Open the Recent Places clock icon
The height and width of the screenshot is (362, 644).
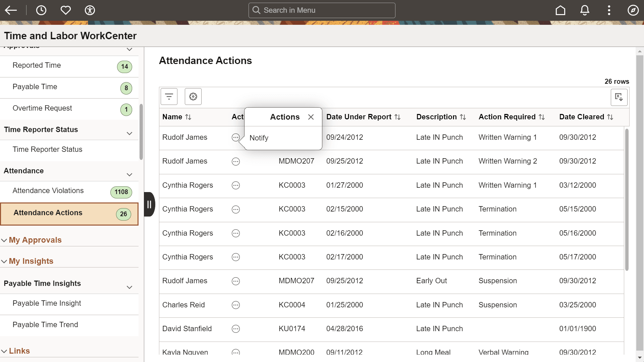(41, 10)
